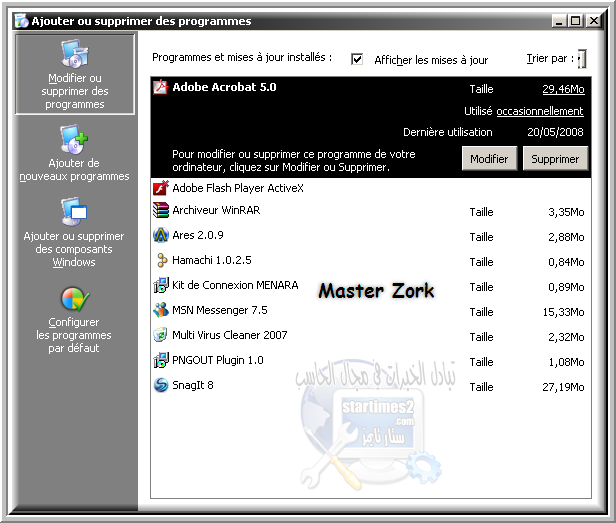Click the Multi Virus Cleaner 2007 icon
Viewport: 616px width, 523px height.
[160, 335]
